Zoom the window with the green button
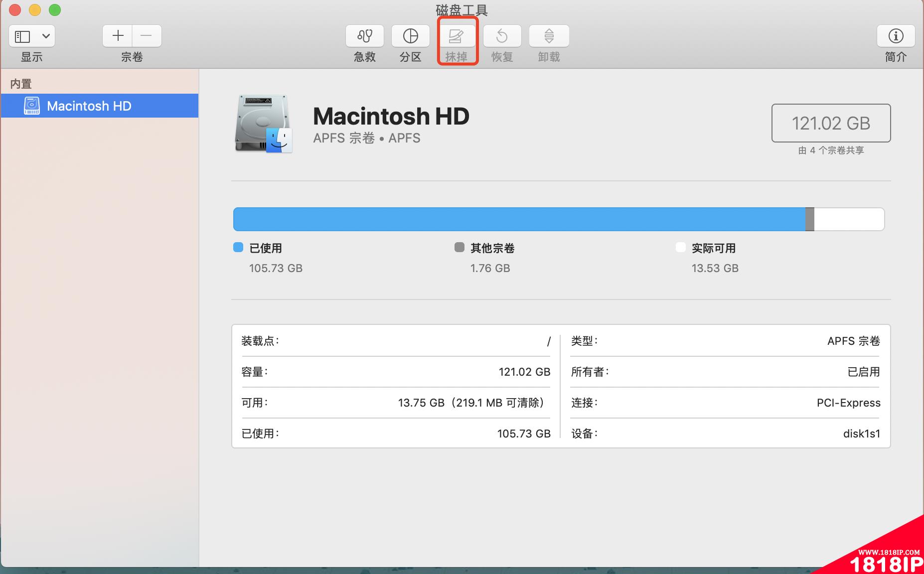The width and height of the screenshot is (924, 574). pos(55,10)
